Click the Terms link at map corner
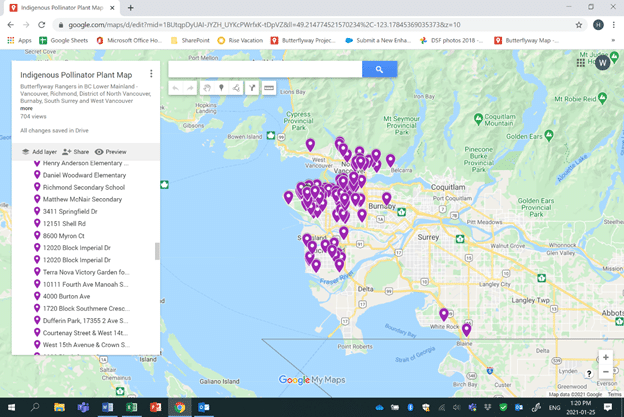This screenshot has width=624, height=417. pyautogui.click(x=614, y=394)
